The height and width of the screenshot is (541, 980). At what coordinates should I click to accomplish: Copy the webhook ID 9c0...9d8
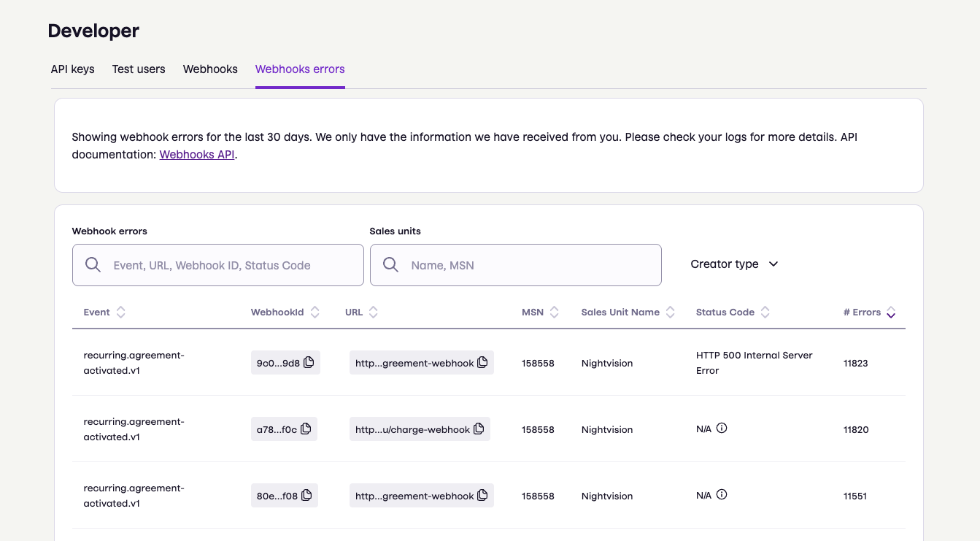coord(309,361)
